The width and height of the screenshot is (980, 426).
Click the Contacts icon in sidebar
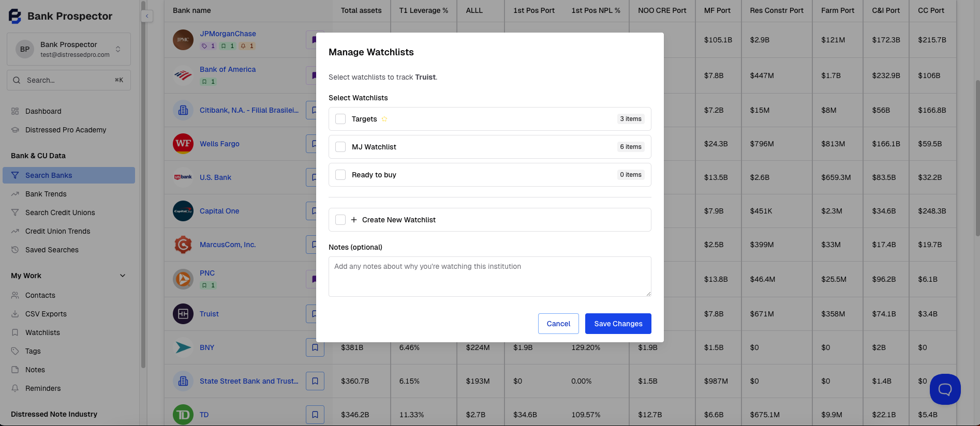[15, 295]
